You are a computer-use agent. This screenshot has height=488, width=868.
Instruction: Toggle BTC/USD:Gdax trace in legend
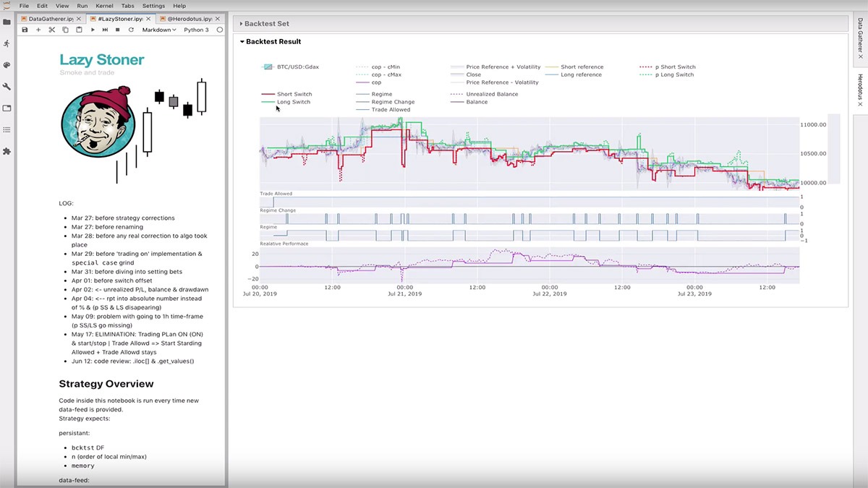[x=297, y=67]
